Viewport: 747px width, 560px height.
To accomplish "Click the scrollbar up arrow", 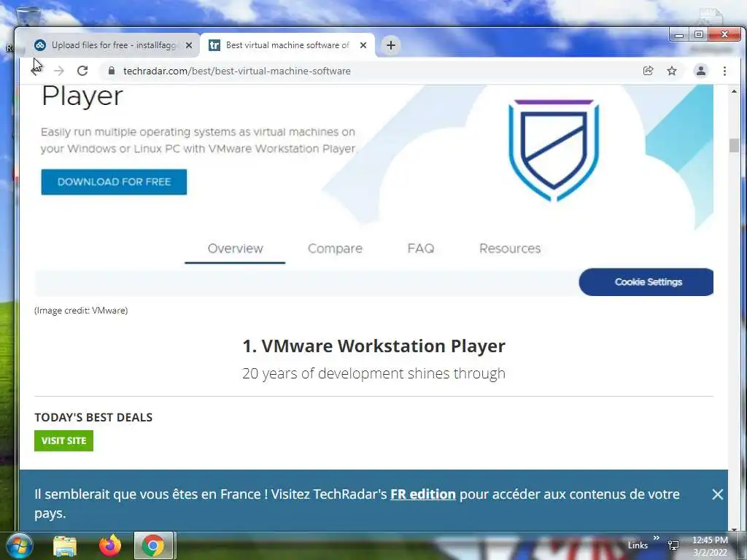I will (x=734, y=90).
